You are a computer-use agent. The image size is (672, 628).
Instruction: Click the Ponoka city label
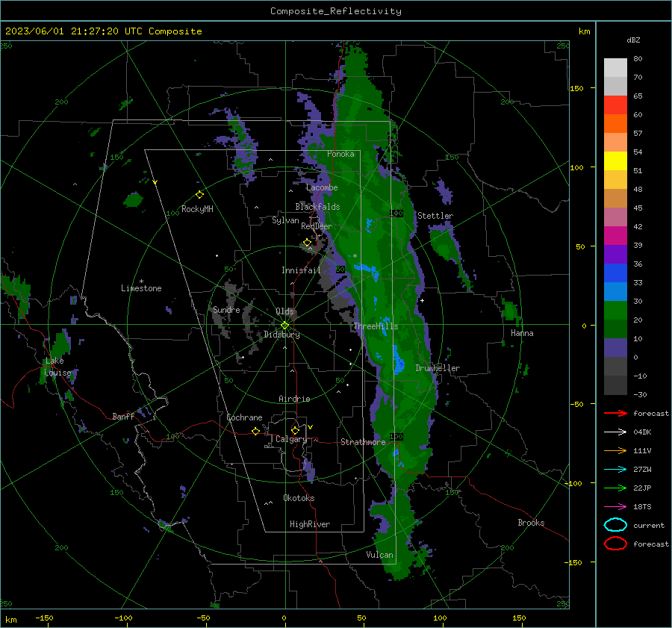pos(340,154)
